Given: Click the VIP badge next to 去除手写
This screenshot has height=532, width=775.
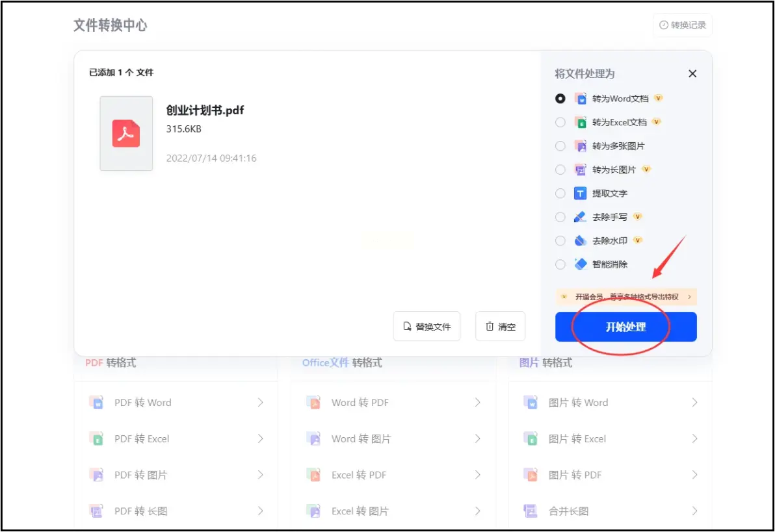Looking at the screenshot, I should click(638, 216).
